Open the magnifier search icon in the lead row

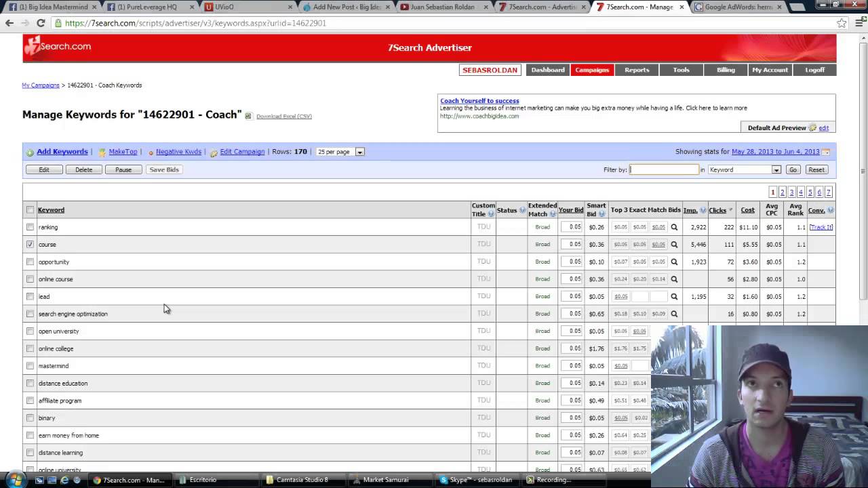(674, 296)
